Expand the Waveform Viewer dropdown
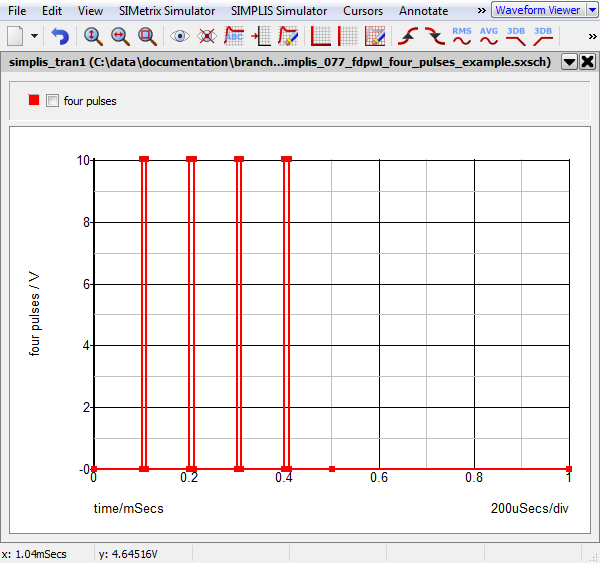The image size is (600, 563). pyautogui.click(x=591, y=10)
